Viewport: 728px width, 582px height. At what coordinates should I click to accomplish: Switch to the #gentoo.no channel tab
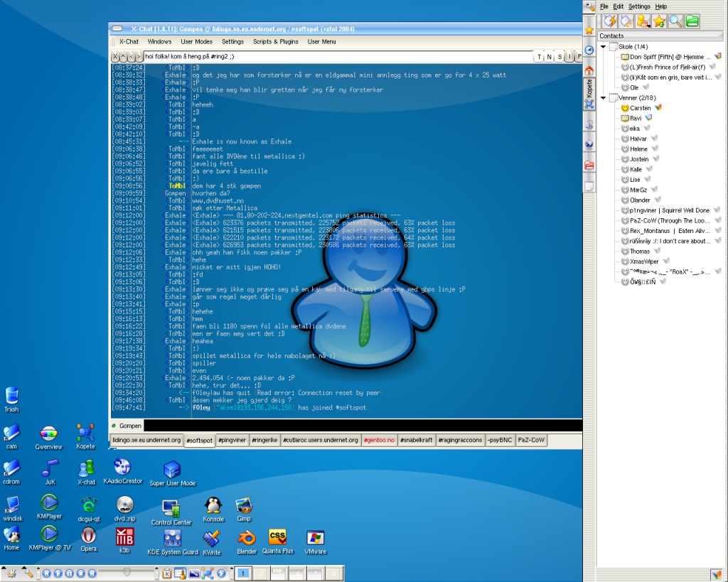pos(379,440)
